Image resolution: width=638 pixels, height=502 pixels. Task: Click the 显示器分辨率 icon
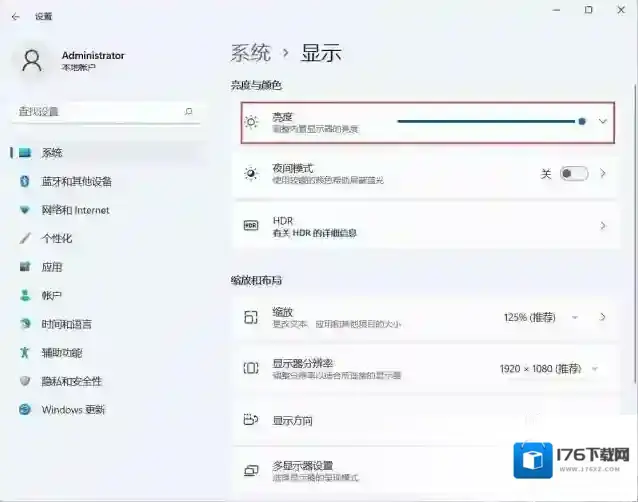coord(251,369)
